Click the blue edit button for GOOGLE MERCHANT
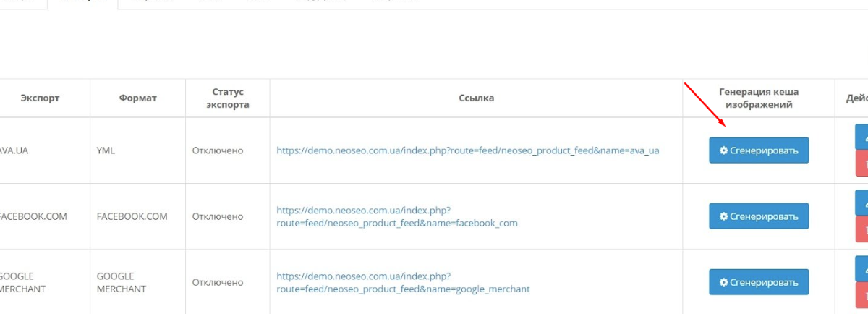This screenshot has width=868, height=314. click(x=862, y=268)
